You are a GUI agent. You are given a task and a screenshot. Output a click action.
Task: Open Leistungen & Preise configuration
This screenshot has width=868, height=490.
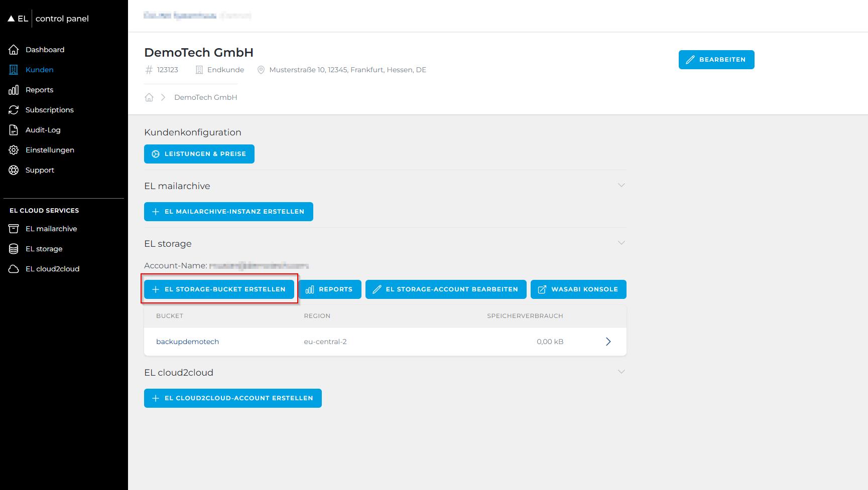(199, 154)
